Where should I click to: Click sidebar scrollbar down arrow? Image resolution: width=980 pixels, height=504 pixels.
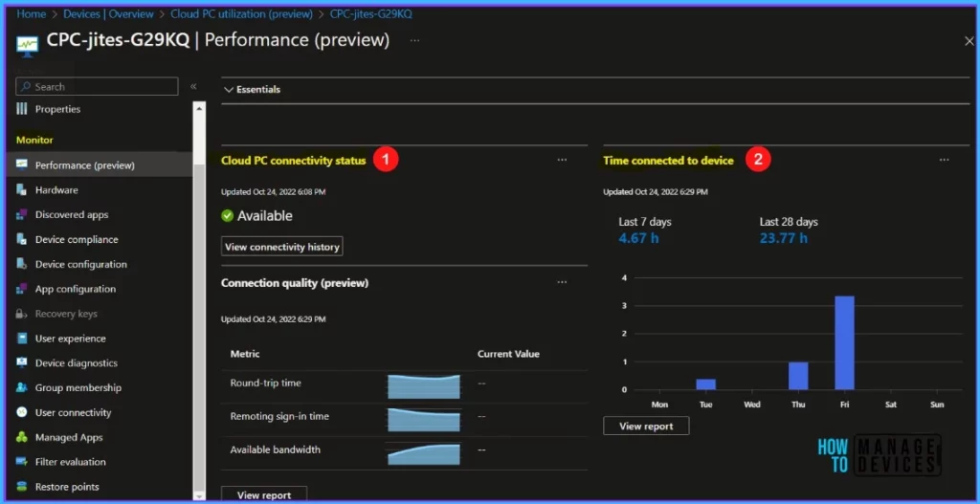[199, 495]
